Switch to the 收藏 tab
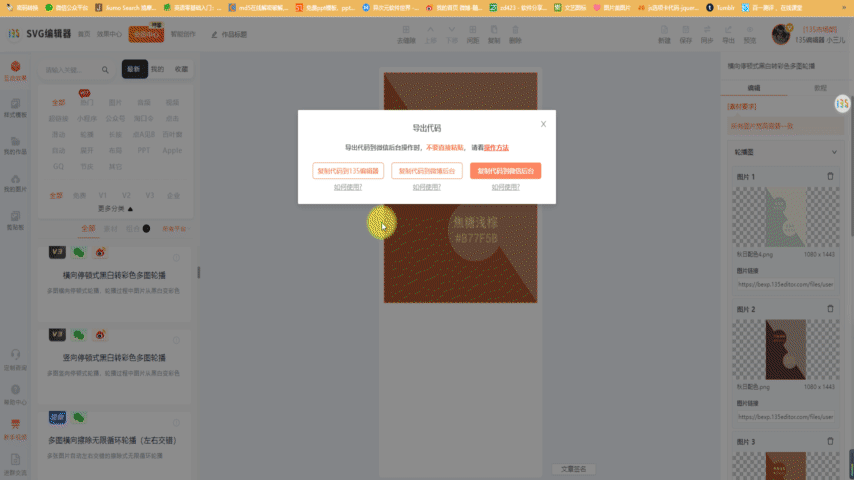 181,69
